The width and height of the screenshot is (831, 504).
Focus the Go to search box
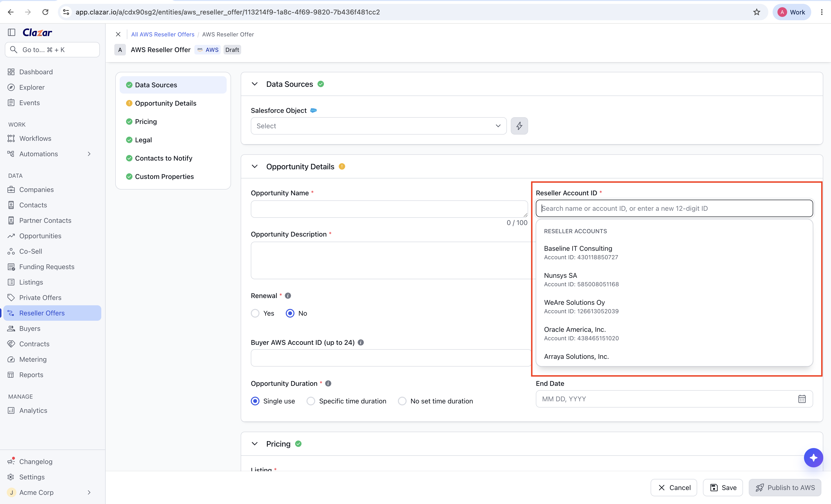[52, 50]
